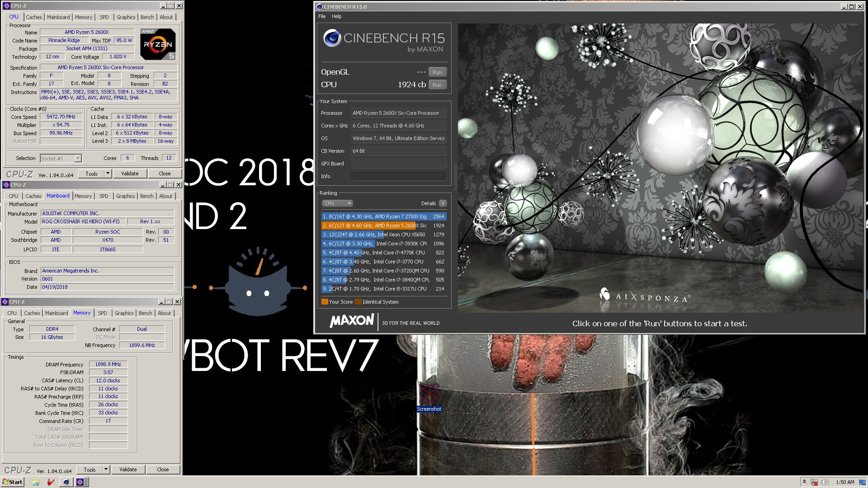Open About tab in top CPU-Z window

pos(166,17)
